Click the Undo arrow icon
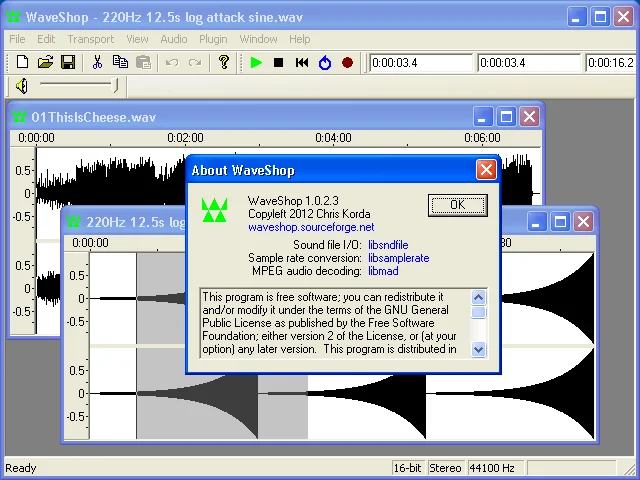The height and width of the screenshot is (480, 640). [172, 62]
